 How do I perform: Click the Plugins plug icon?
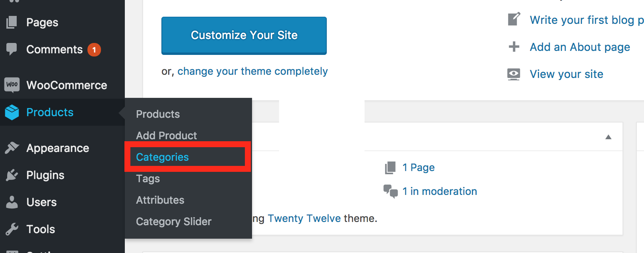click(12, 175)
